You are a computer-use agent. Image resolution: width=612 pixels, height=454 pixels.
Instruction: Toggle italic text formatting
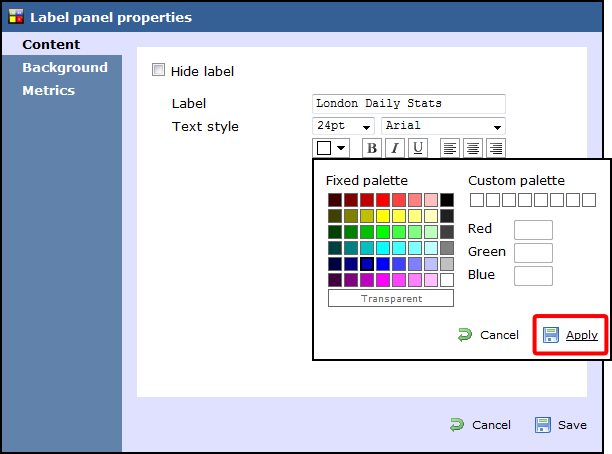coord(395,148)
